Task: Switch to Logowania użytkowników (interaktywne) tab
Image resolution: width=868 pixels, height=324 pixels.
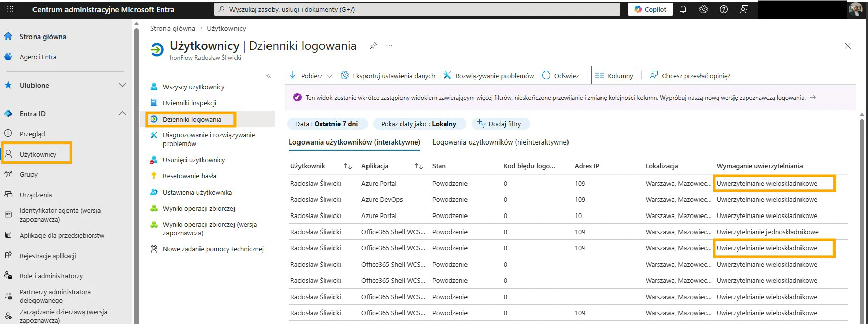Action: tap(354, 142)
